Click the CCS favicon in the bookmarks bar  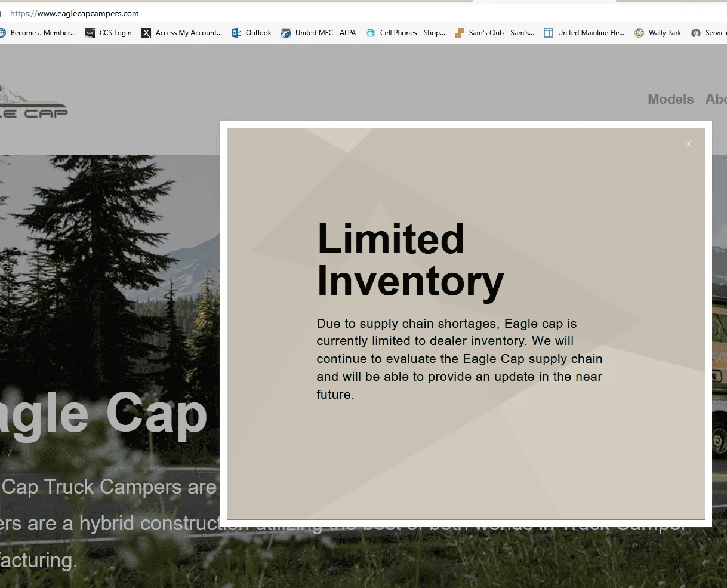coord(90,33)
